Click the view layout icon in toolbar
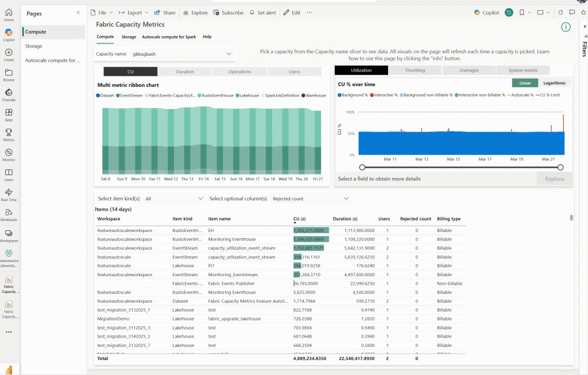 pos(540,13)
